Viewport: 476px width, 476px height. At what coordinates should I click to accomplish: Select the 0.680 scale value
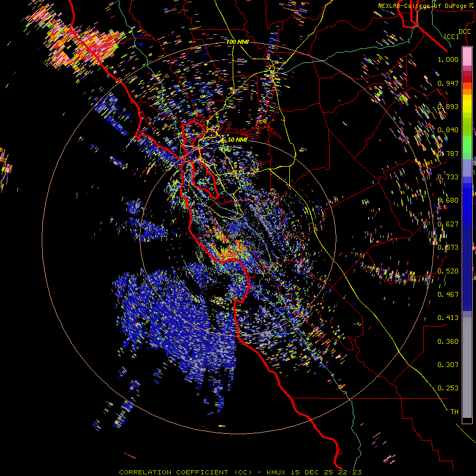[x=448, y=200]
